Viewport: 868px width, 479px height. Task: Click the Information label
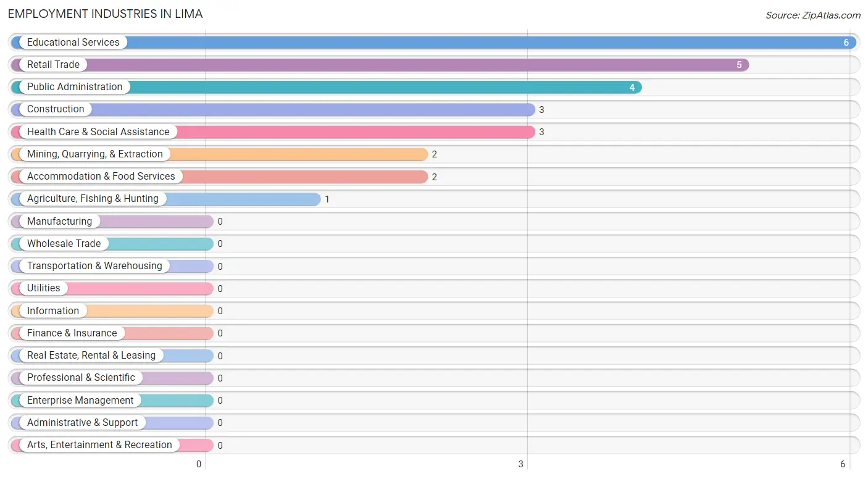[52, 310]
